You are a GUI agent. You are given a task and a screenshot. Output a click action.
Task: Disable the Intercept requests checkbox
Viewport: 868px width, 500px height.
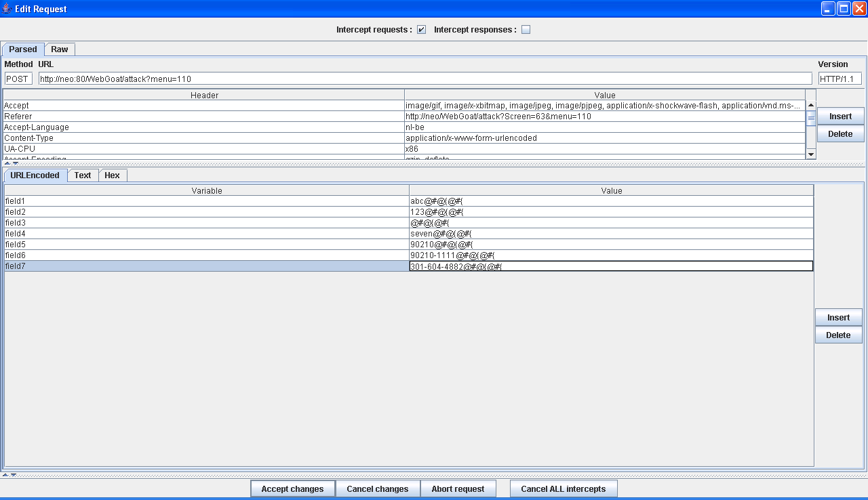pos(421,30)
